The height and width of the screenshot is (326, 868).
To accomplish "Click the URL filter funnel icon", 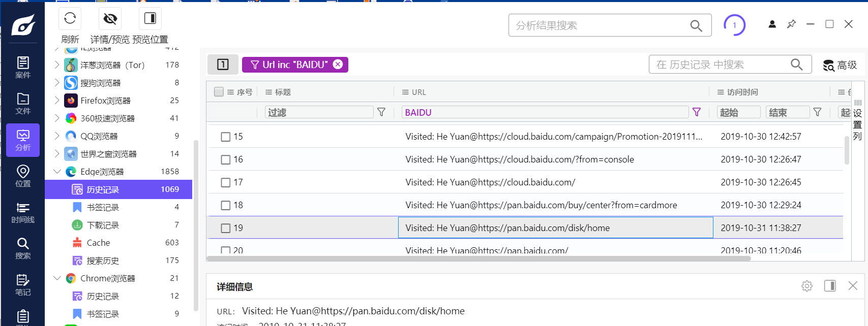I will (x=697, y=112).
